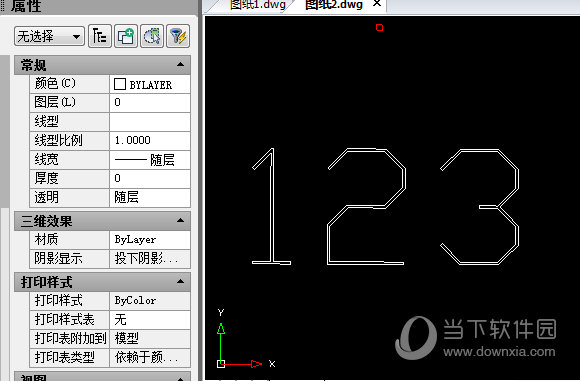This screenshot has height=381, width=580.
Task: Open the 无选择 selection dropdown
Action: pos(49,36)
